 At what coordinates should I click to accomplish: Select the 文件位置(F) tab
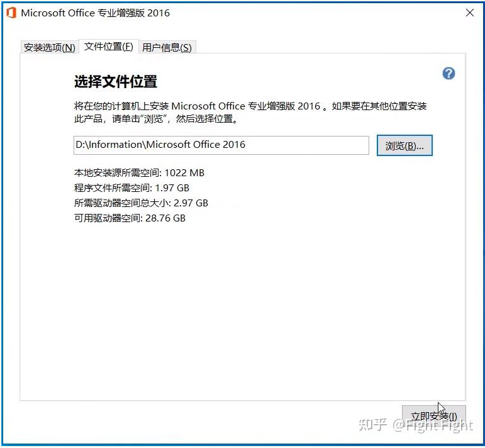coord(109,47)
